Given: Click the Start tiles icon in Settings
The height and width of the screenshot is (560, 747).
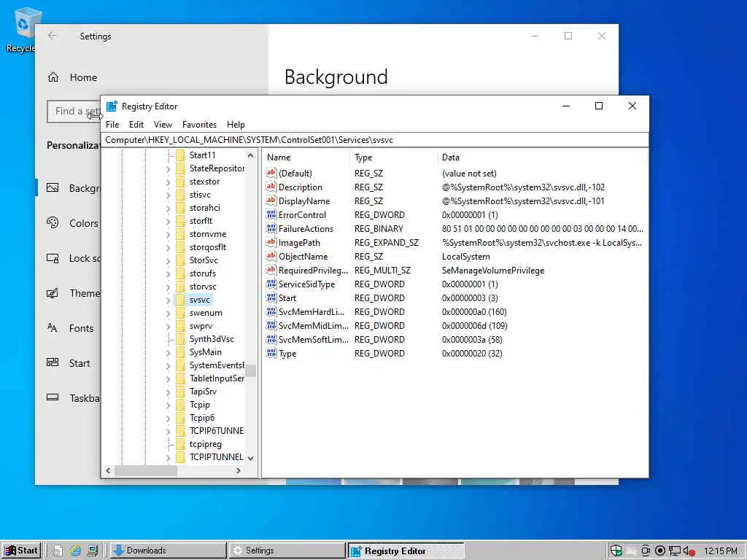Looking at the screenshot, I should tap(53, 362).
